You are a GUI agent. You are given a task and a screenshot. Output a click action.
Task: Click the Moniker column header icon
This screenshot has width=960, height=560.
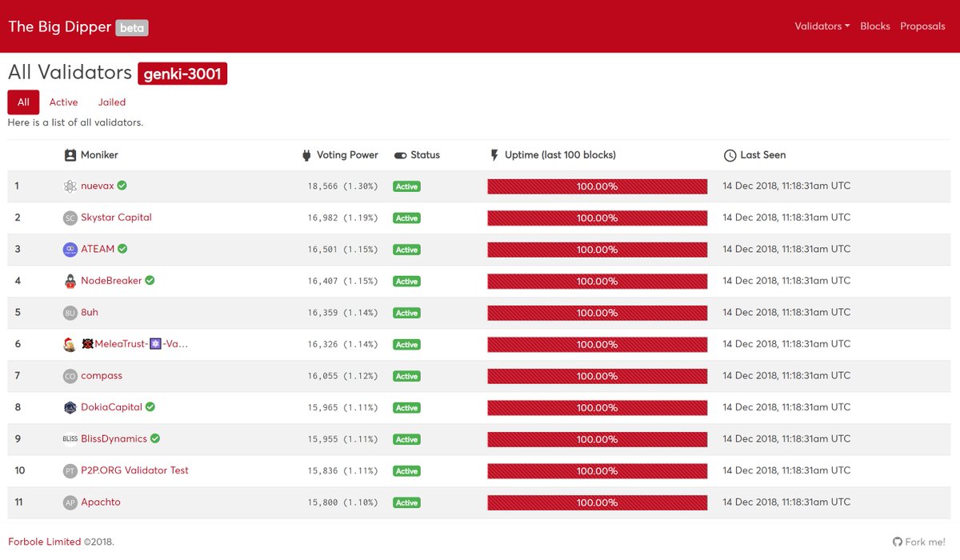[70, 155]
